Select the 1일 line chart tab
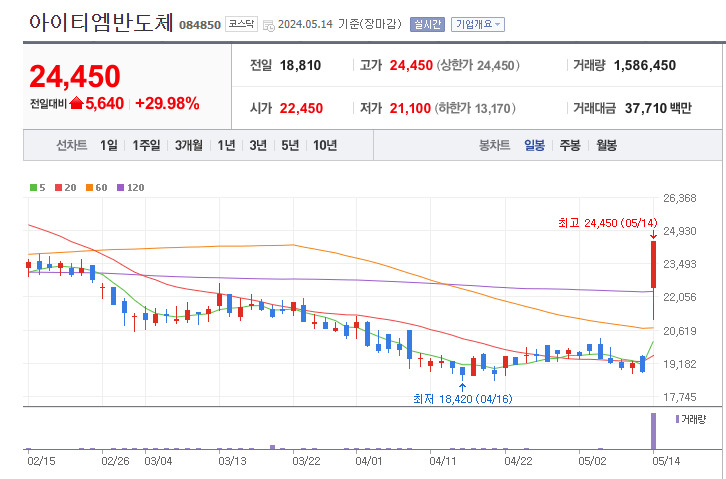 [x=109, y=145]
